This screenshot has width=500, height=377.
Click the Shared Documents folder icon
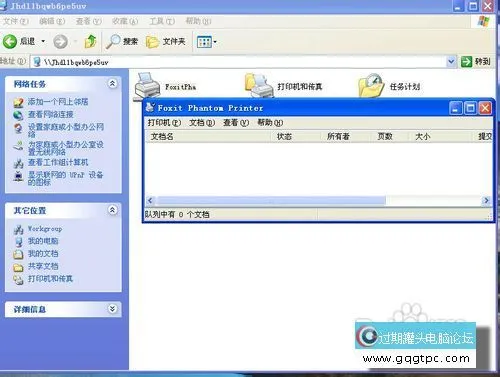[x=18, y=267]
